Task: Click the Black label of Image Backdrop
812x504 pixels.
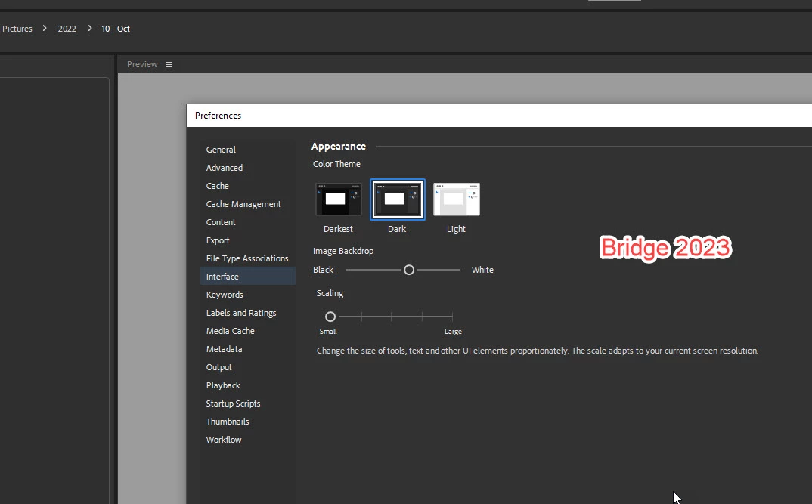Action: tap(323, 270)
